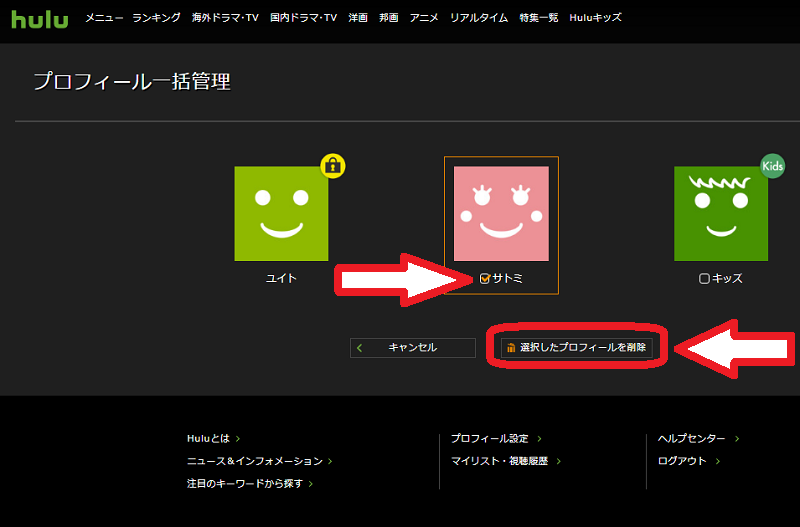Open 特集一覧 page
The width and height of the screenshot is (800, 527).
539,18
